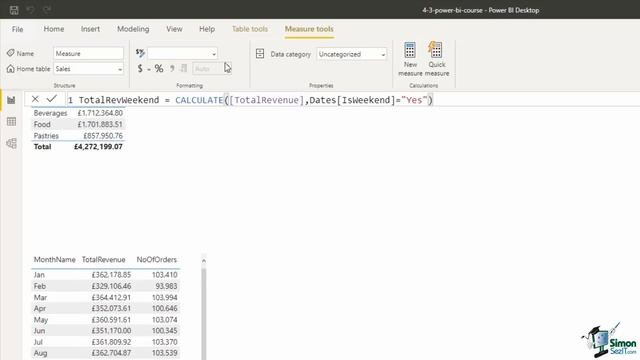
Task: Toggle thousands separator comma icon
Action: pos(172,69)
